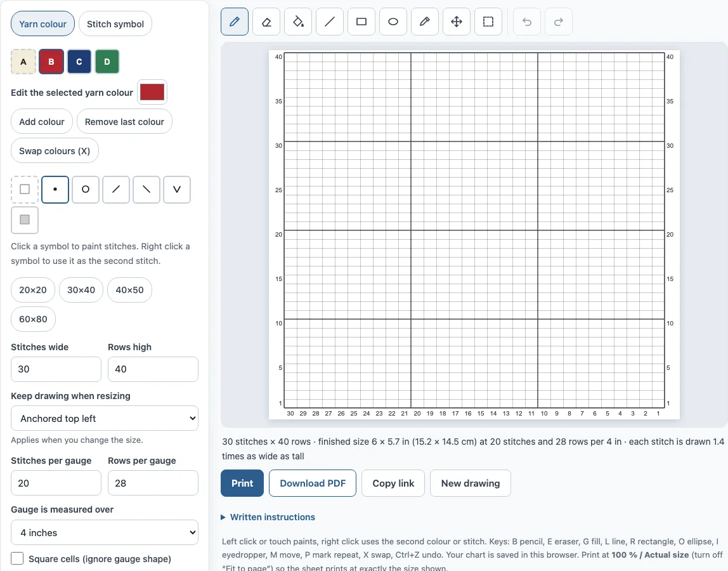This screenshot has width=728, height=571.
Task: Apply the 60×80 size preset
Action: coord(33,319)
